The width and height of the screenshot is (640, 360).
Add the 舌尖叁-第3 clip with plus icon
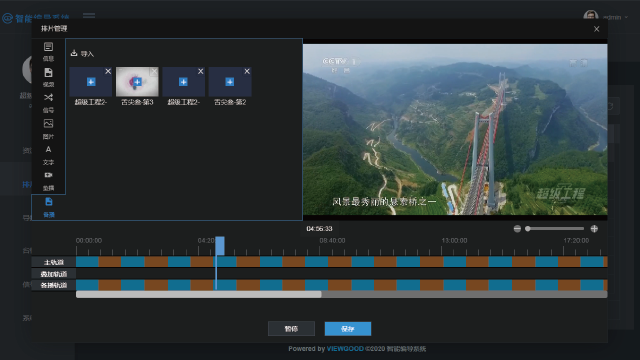[137, 82]
